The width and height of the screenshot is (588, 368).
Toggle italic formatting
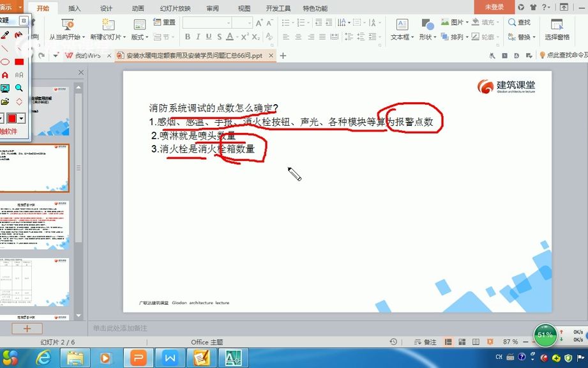tap(197, 36)
